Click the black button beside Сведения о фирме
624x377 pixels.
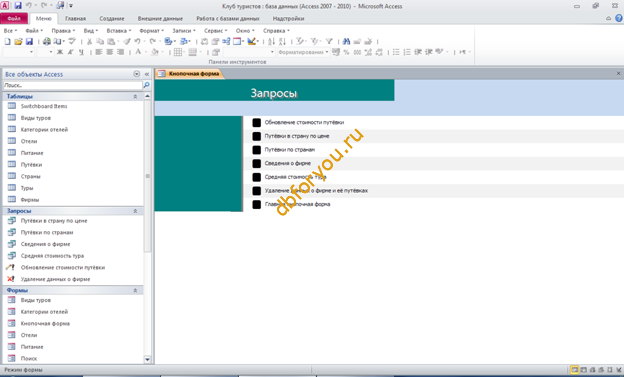pos(257,163)
